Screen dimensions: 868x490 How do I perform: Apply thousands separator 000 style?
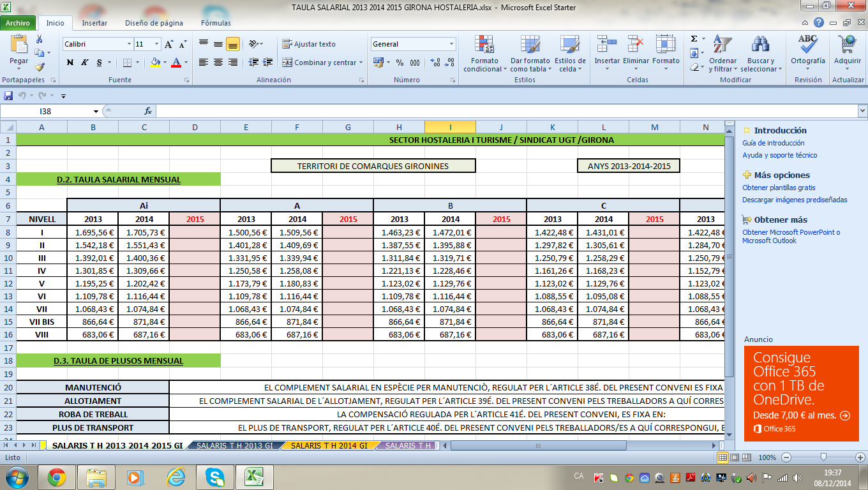coord(415,63)
